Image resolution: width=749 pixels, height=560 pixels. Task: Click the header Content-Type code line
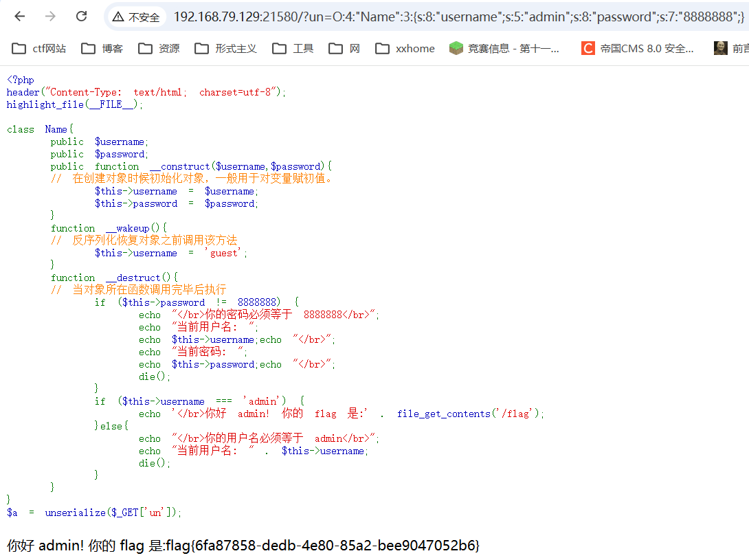pos(146,92)
